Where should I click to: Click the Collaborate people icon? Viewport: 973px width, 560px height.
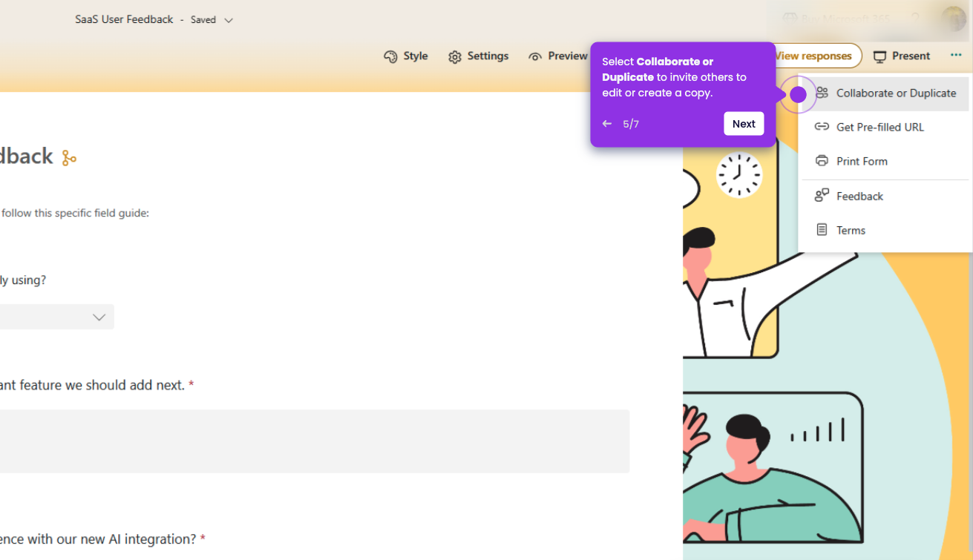[x=822, y=93]
